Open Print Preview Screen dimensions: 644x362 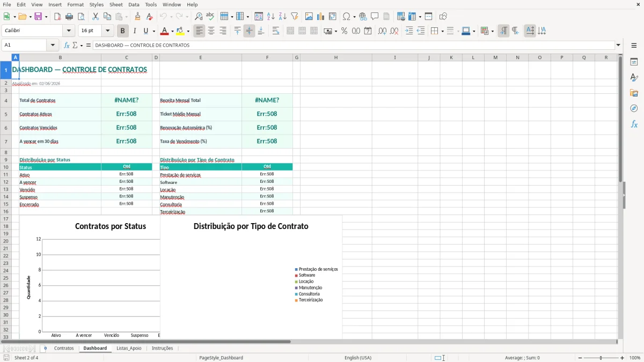point(81,17)
